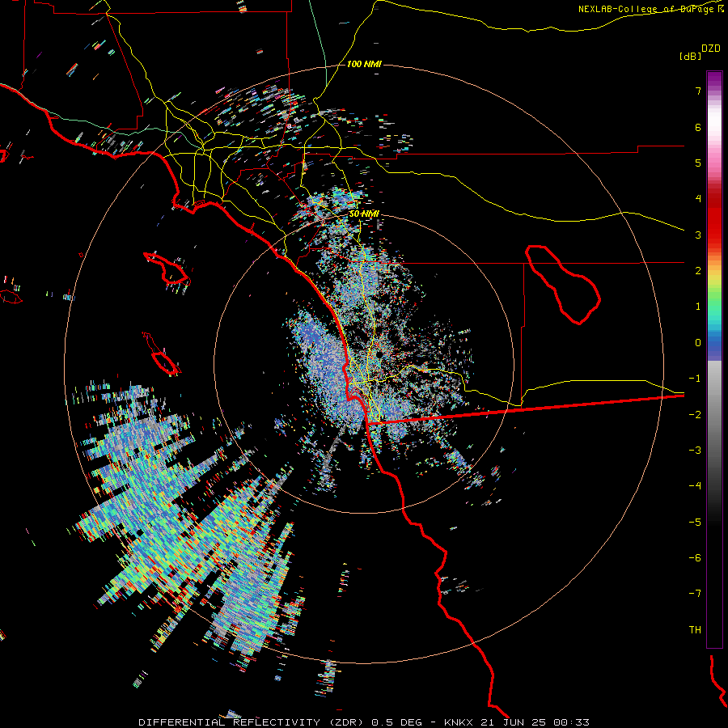Click the -7 value on the color scale
Image resolution: width=728 pixels, height=728 pixels.
tap(695, 594)
